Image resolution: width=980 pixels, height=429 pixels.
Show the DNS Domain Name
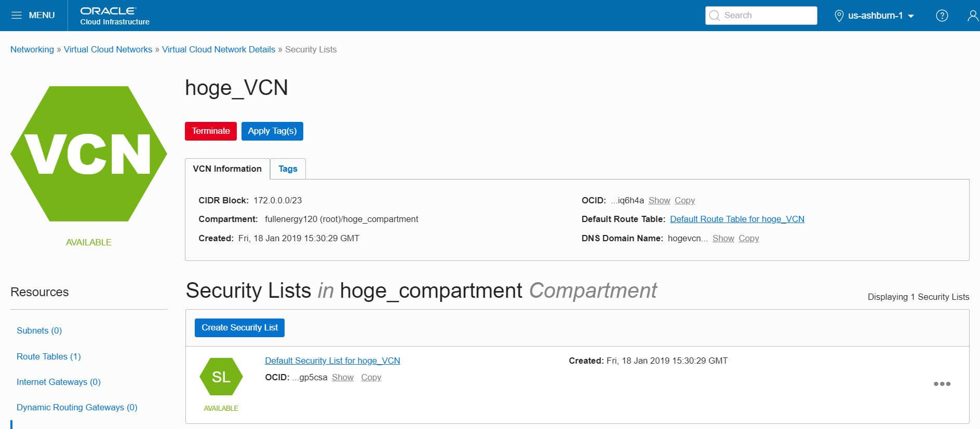coord(723,238)
